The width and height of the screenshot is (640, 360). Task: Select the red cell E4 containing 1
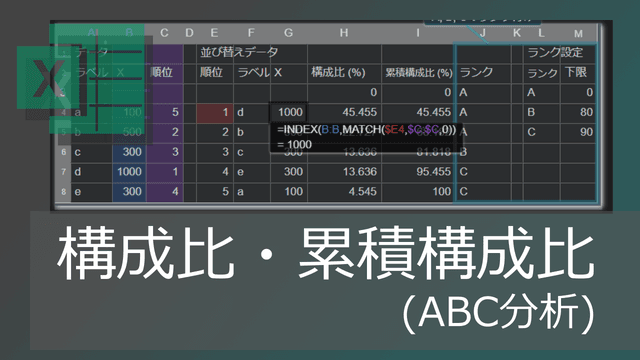coord(215,113)
